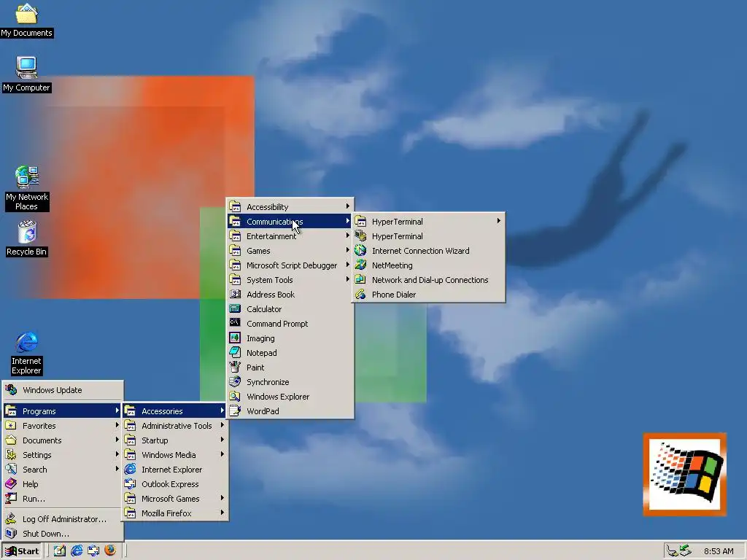Launch Paint
The image size is (747, 560).
290,367
